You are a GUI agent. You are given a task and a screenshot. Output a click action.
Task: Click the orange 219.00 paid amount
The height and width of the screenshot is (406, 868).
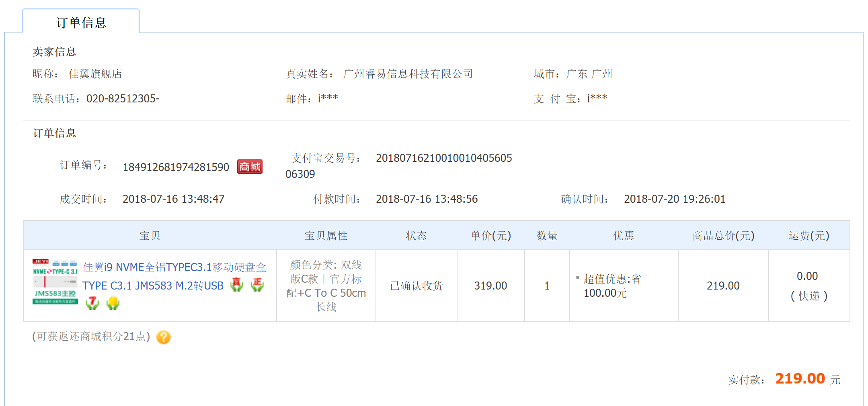point(800,379)
